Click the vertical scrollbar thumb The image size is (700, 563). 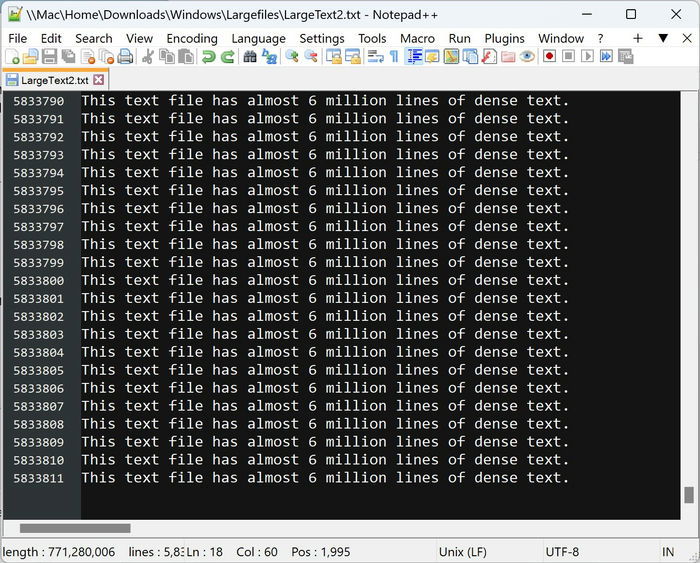pos(689,495)
